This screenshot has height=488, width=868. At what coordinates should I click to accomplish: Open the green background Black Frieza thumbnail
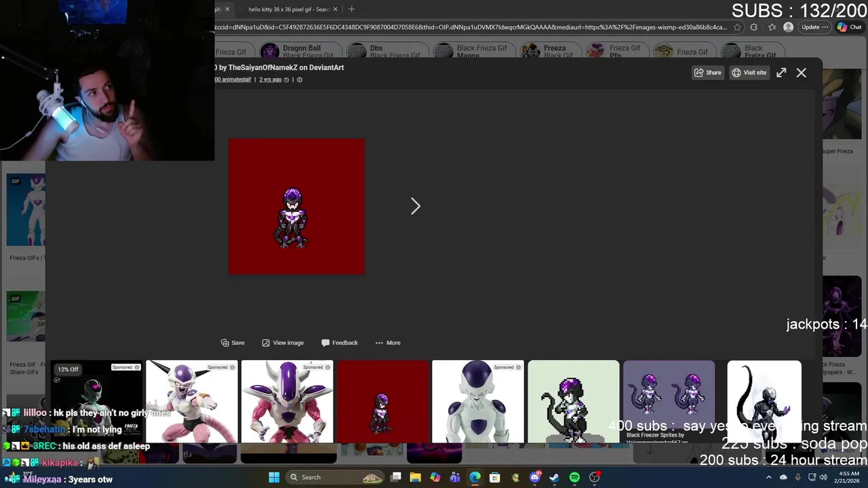(573, 401)
